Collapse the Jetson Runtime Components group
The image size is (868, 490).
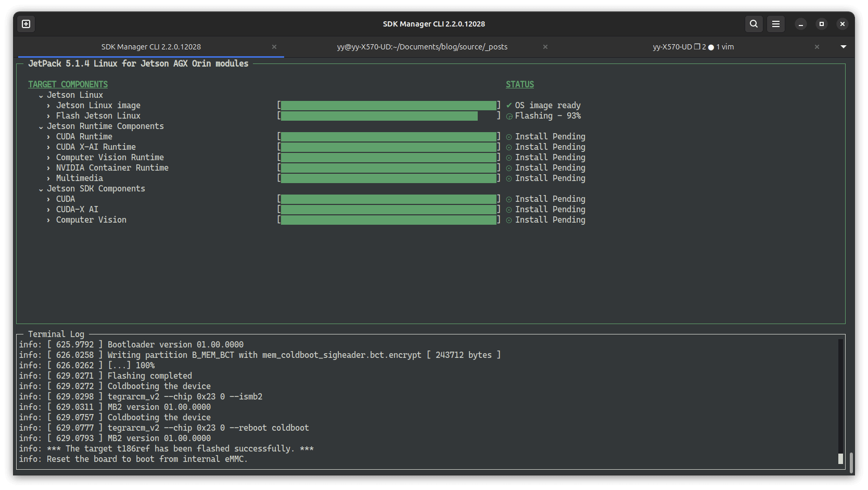point(41,127)
